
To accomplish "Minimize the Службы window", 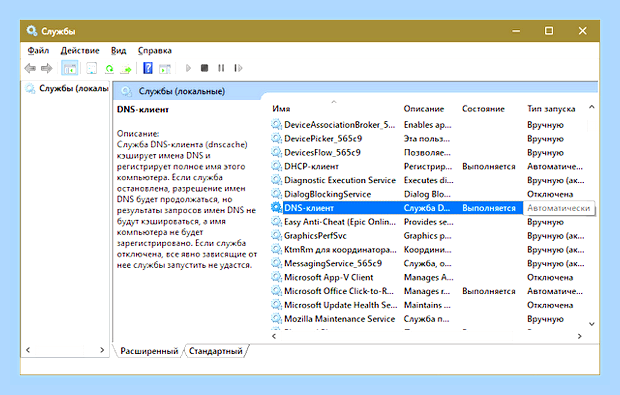I will pyautogui.click(x=516, y=30).
